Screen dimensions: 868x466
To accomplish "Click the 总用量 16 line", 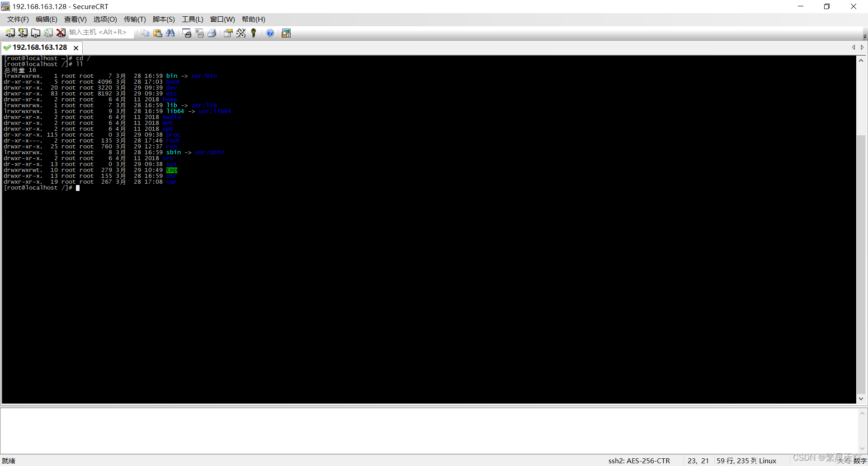I will tap(20, 70).
